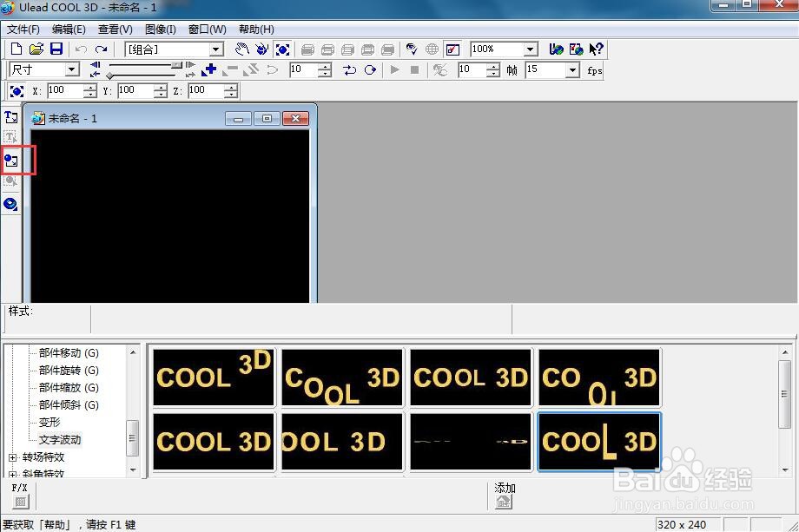This screenshot has height=532, width=799.
Task: Go to the previous keyframe arrow
Action: pos(95,65)
